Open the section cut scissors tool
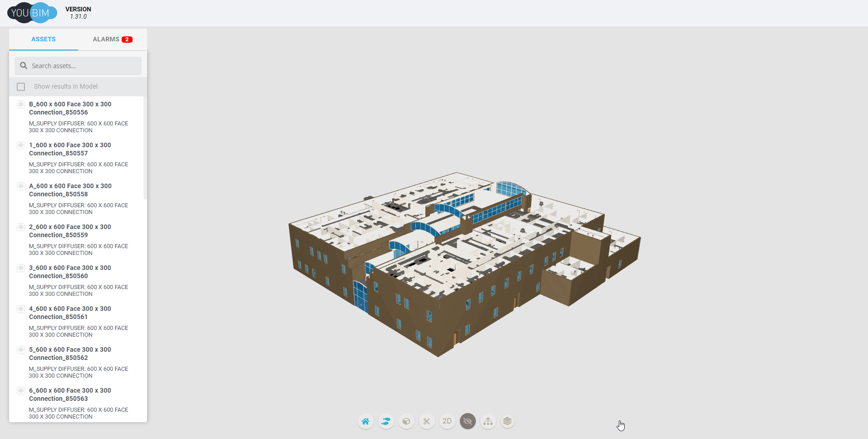Viewport: 868px width, 439px height. [427, 421]
